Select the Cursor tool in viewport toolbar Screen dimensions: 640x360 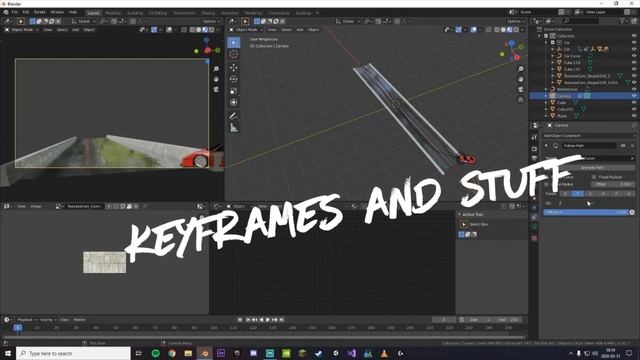(234, 54)
